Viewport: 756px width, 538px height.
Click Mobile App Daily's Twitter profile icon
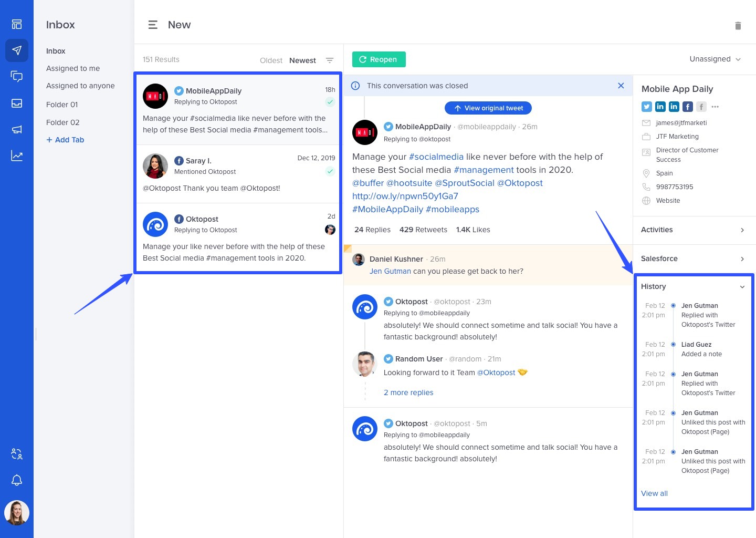(x=646, y=106)
